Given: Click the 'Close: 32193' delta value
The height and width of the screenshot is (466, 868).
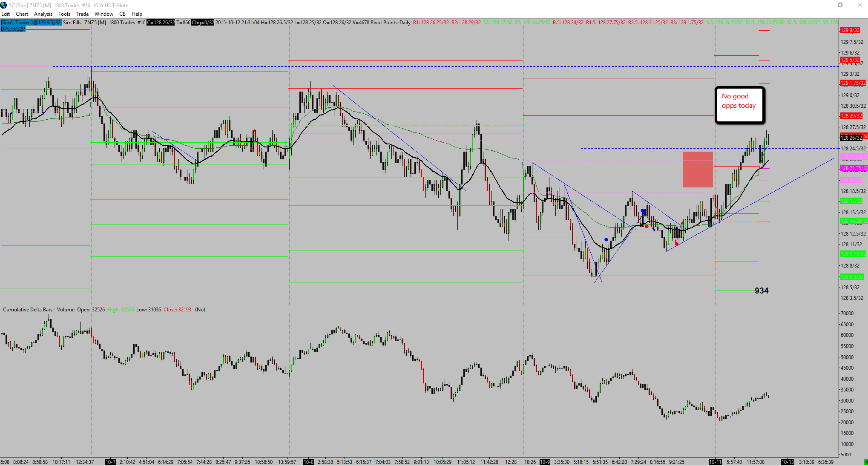Looking at the screenshot, I should point(177,310).
